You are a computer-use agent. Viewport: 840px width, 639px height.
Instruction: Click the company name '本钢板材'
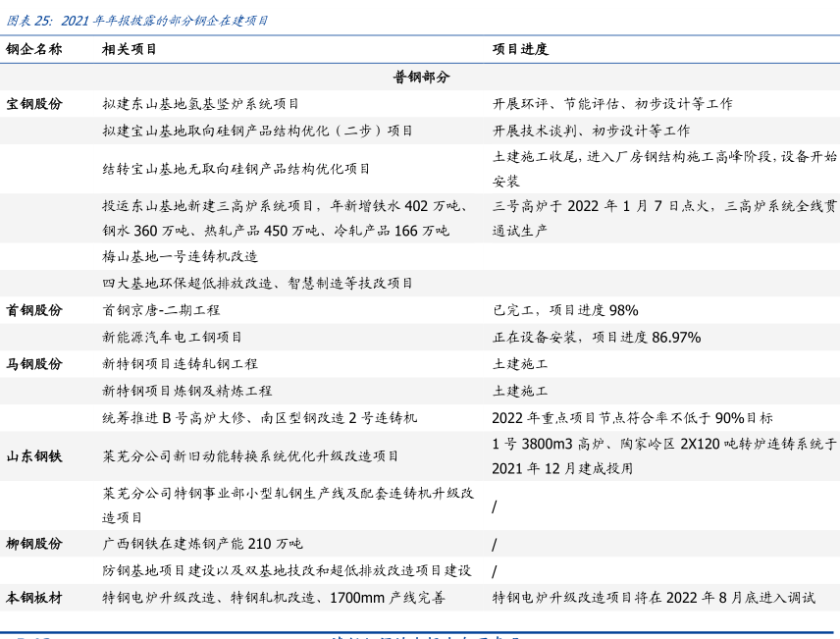pyautogui.click(x=34, y=598)
